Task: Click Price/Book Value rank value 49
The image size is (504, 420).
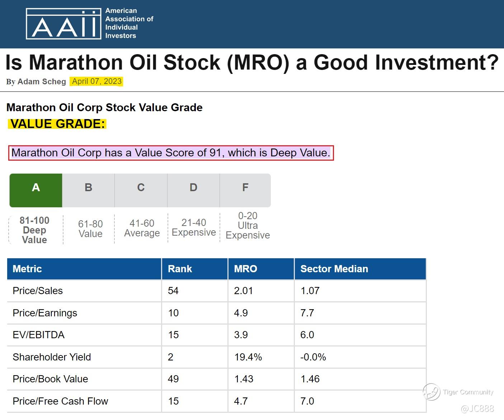Action: [x=173, y=379]
